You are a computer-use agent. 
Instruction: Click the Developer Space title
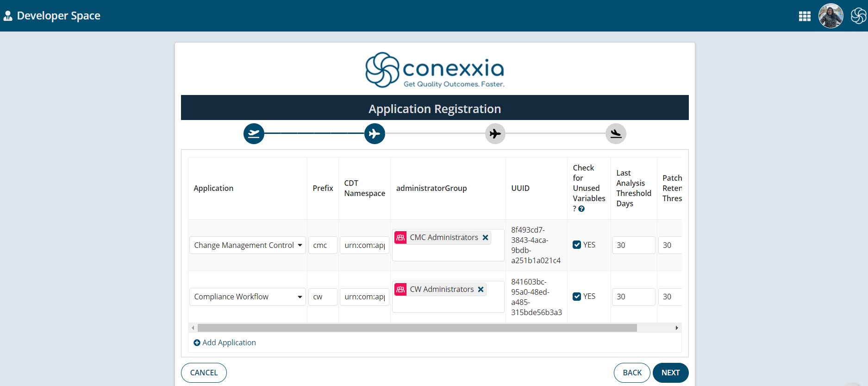click(x=58, y=16)
